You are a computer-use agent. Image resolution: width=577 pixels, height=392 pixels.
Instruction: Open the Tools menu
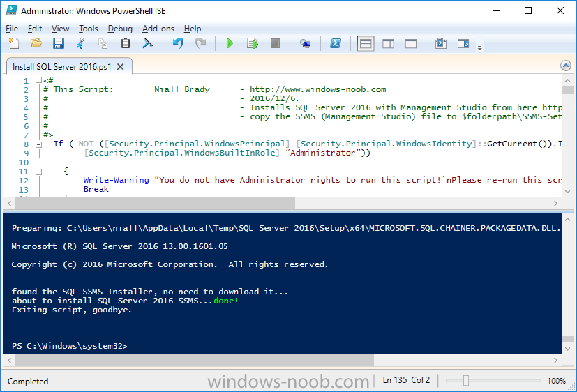tap(89, 29)
